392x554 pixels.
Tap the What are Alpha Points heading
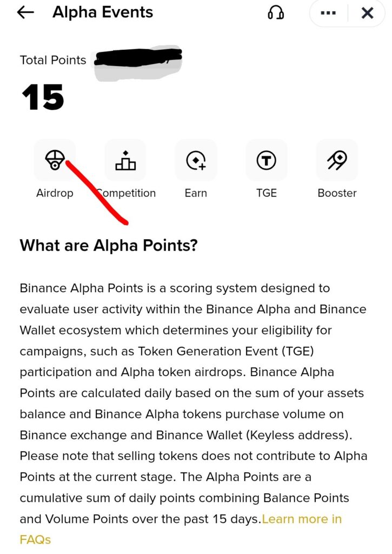108,245
